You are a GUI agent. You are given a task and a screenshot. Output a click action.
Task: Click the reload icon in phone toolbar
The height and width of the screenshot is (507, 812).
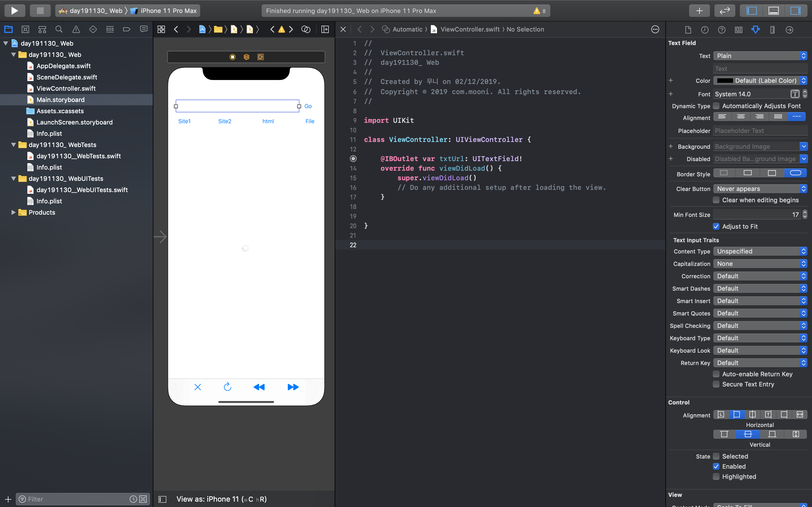coord(227,387)
